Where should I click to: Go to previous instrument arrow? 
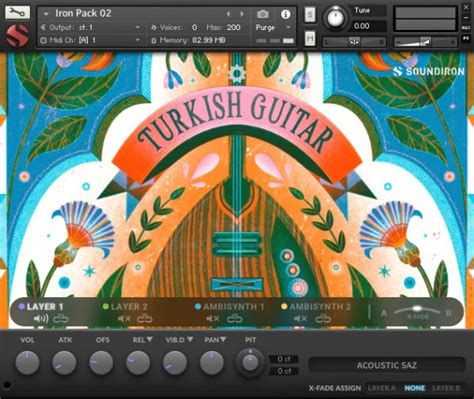pyautogui.click(x=228, y=14)
